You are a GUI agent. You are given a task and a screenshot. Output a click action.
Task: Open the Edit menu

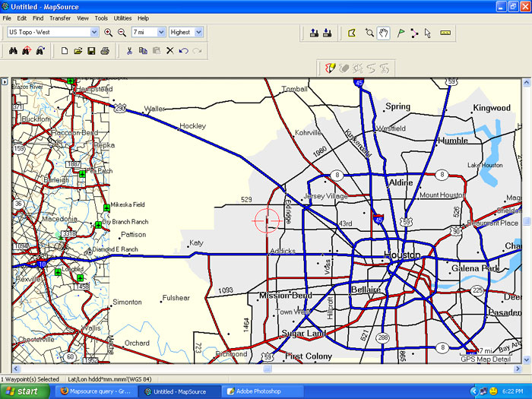click(22, 18)
